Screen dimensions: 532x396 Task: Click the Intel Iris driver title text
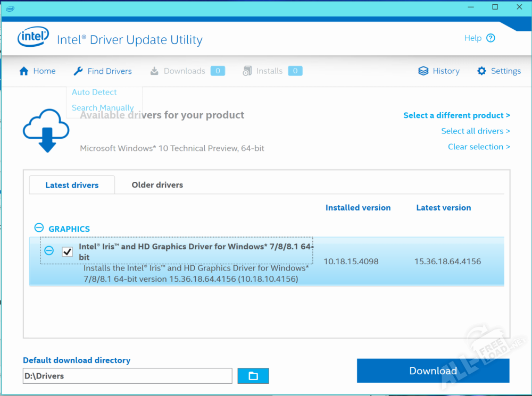pyautogui.click(x=195, y=251)
